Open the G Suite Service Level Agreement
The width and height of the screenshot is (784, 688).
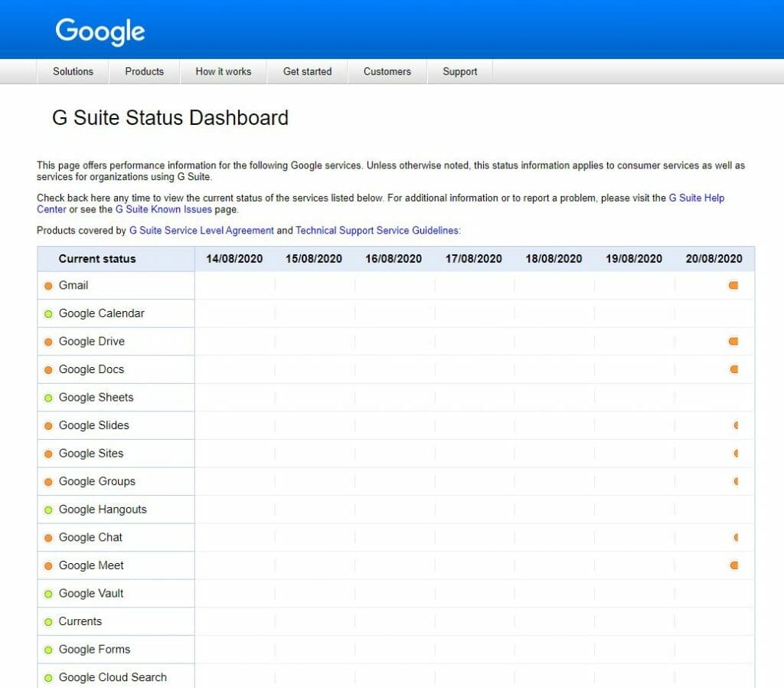(x=201, y=230)
